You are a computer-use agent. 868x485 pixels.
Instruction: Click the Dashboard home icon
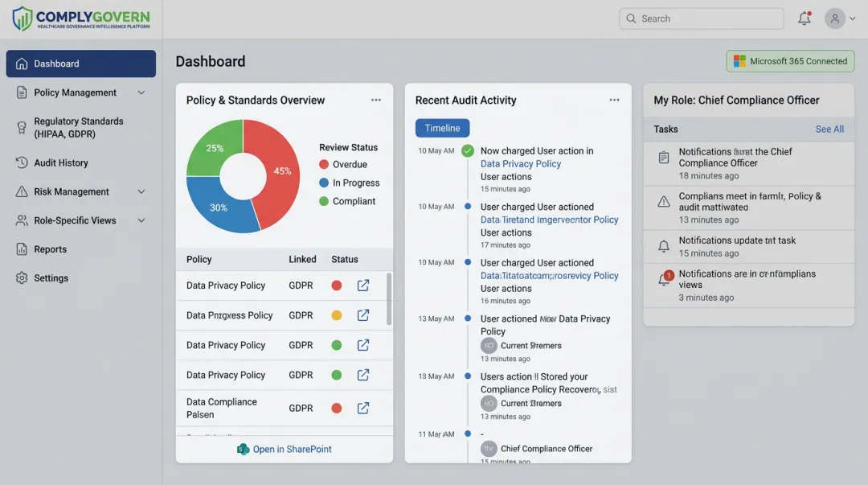pos(22,64)
